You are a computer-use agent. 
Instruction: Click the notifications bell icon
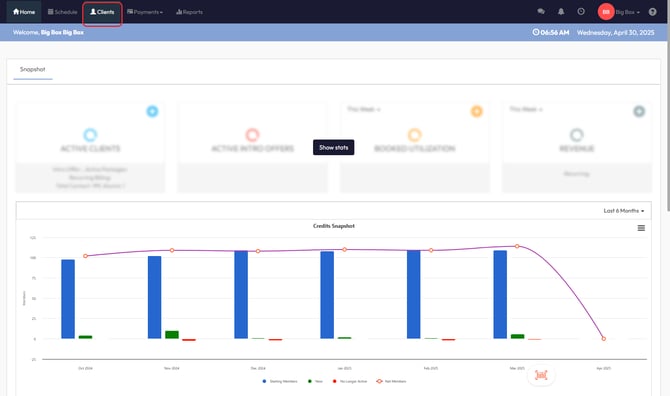coord(561,12)
